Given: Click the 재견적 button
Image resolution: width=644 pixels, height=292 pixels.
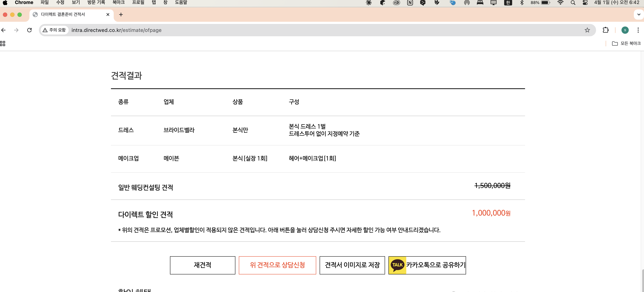Looking at the screenshot, I should (x=202, y=265).
